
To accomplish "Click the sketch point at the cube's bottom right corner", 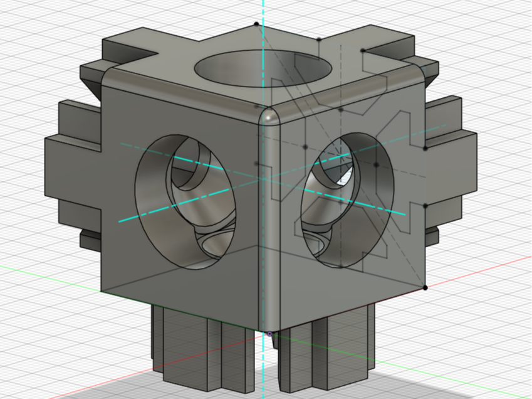I will pyautogui.click(x=425, y=287).
